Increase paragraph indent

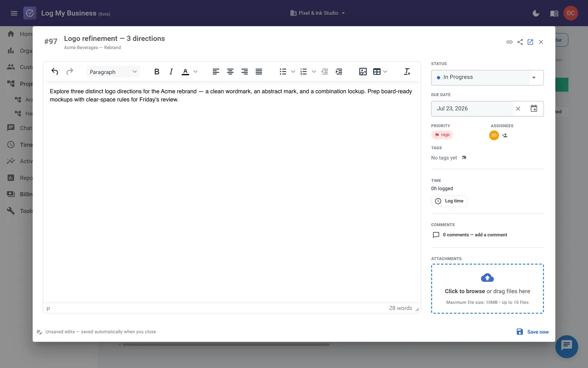[339, 72]
